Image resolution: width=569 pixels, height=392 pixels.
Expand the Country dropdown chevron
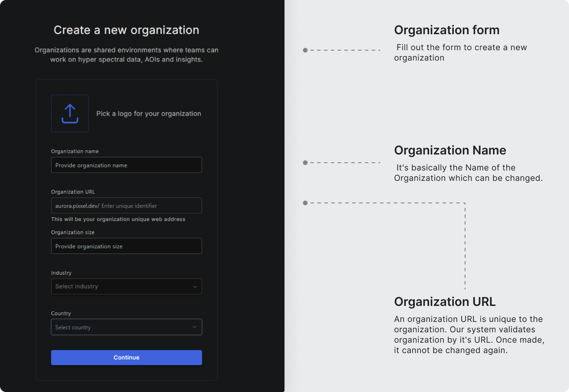tap(194, 327)
